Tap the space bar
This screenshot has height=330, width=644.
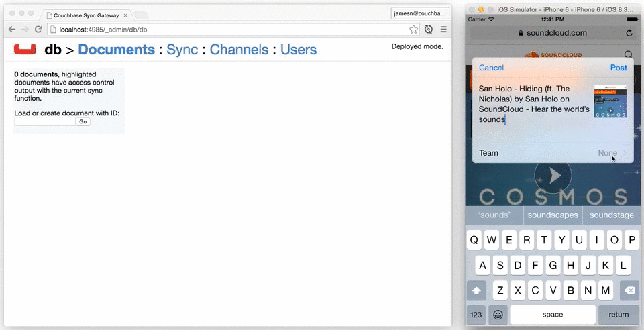click(x=553, y=315)
